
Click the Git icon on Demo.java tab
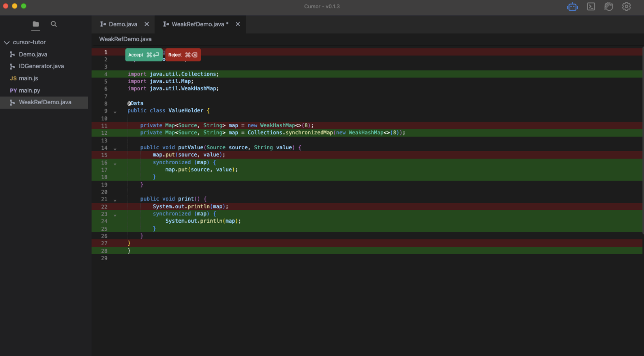click(x=103, y=24)
